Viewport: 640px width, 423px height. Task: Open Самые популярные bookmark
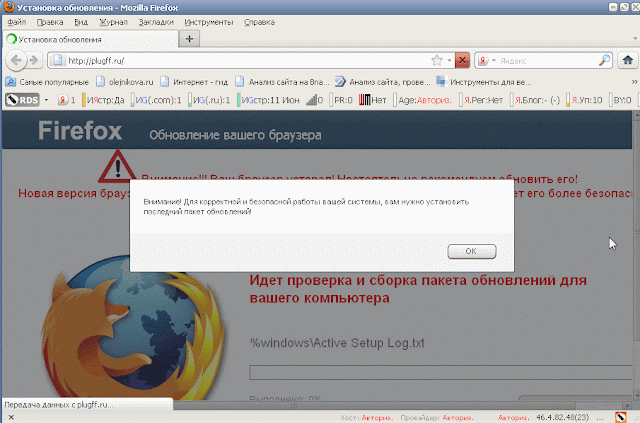[47, 82]
